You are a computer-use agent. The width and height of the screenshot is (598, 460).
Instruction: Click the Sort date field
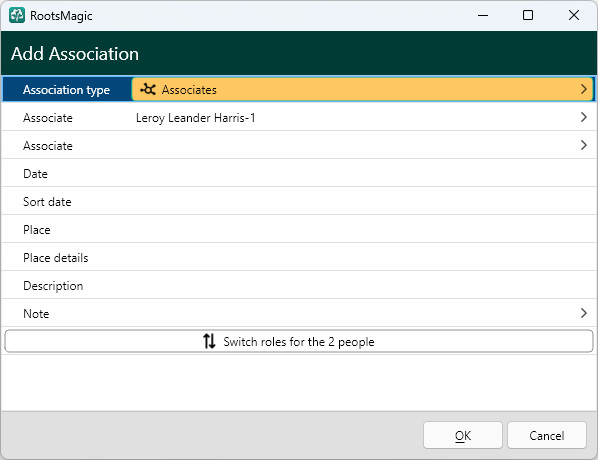coord(299,201)
